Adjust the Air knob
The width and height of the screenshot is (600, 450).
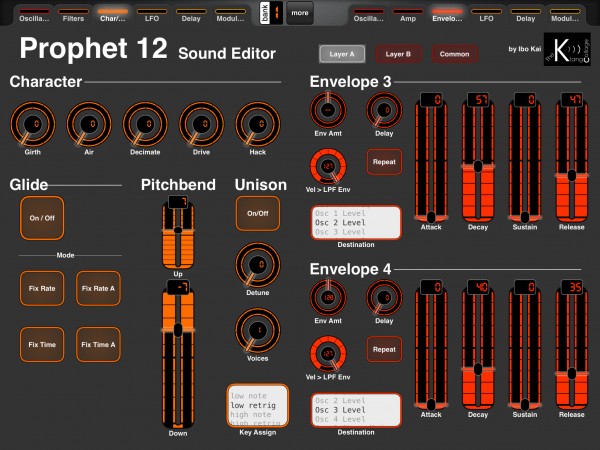click(x=89, y=124)
